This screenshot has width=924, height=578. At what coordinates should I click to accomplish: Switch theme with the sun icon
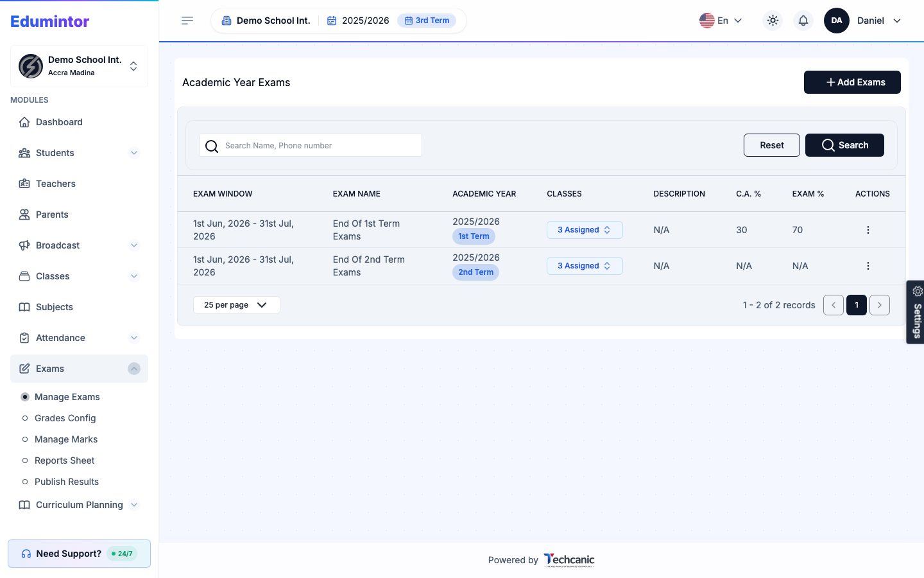coord(773,21)
